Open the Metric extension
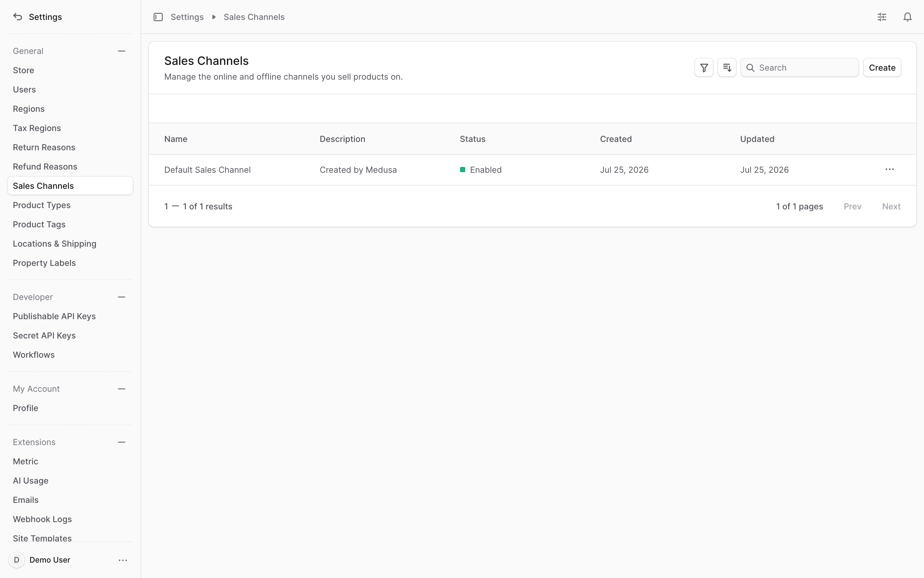The width and height of the screenshot is (924, 578). 70,461
